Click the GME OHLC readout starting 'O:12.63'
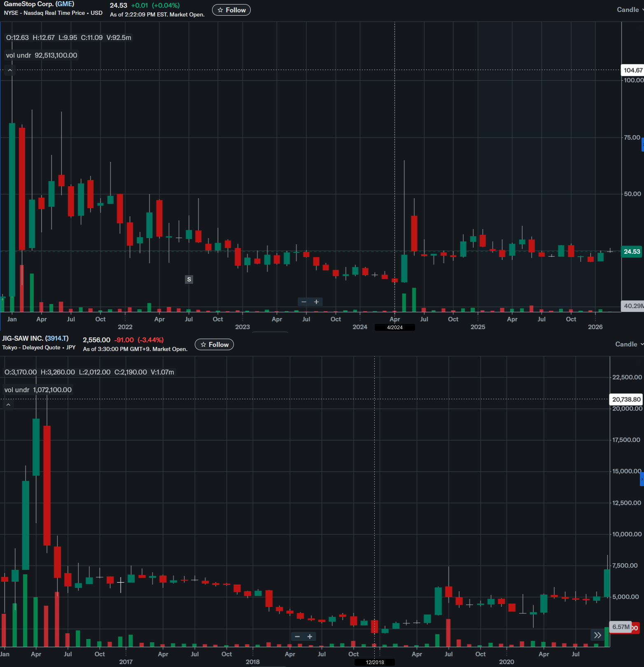 69,37
